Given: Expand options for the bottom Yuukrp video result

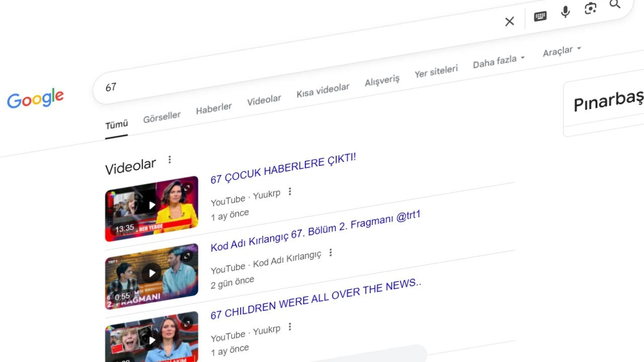Looking at the screenshot, I should pos(290,326).
